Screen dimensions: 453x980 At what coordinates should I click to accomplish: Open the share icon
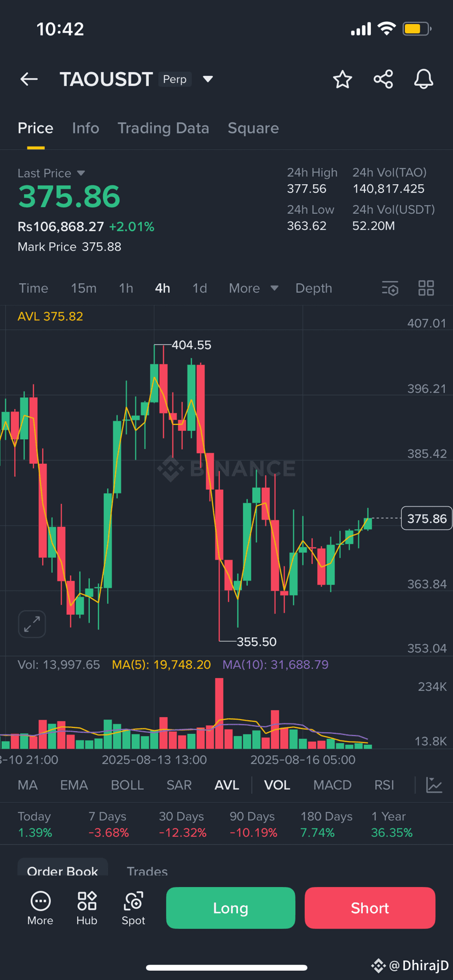click(383, 79)
